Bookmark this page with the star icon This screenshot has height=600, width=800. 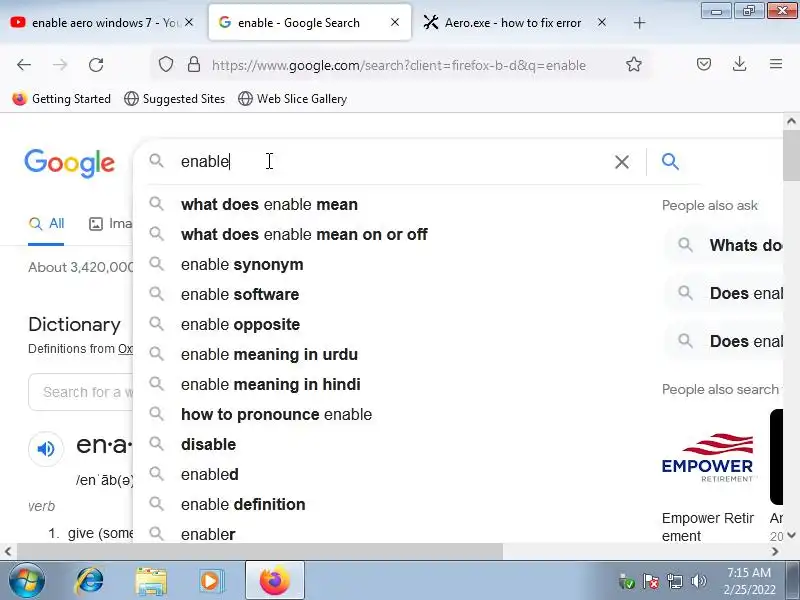[634, 65]
